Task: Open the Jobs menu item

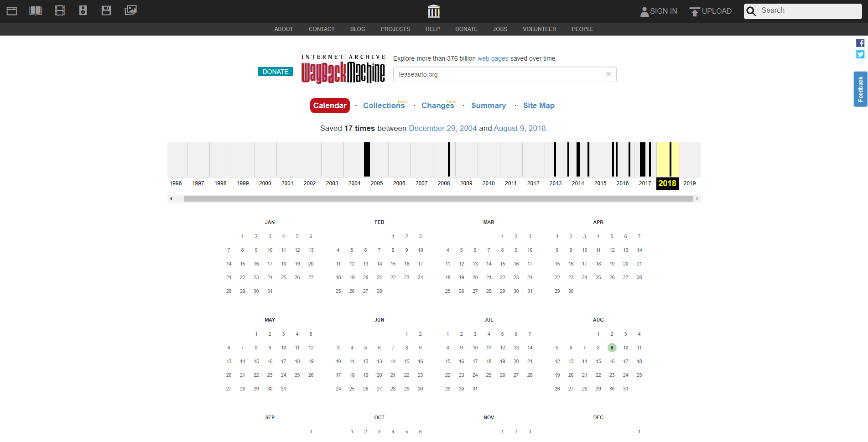Action: coord(500,29)
